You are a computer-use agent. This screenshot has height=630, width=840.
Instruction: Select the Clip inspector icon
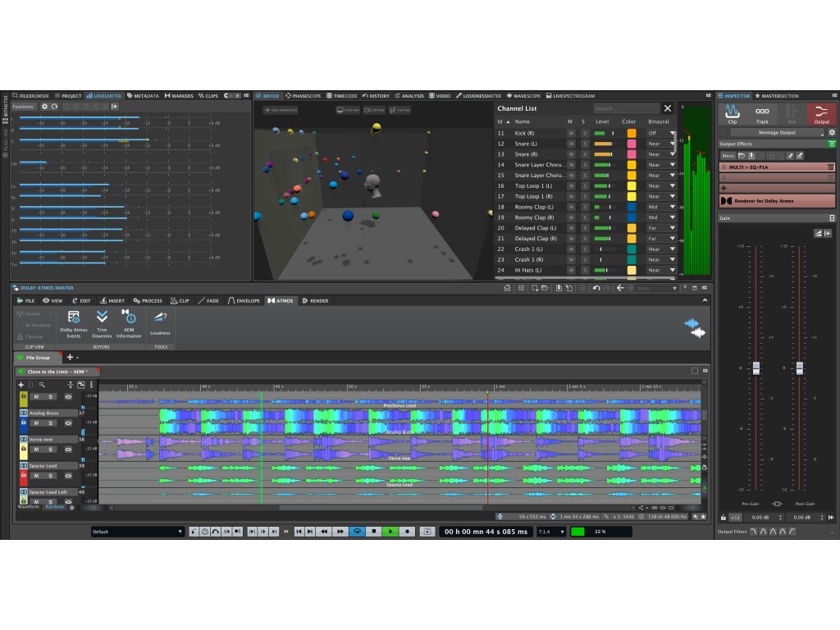pyautogui.click(x=732, y=114)
